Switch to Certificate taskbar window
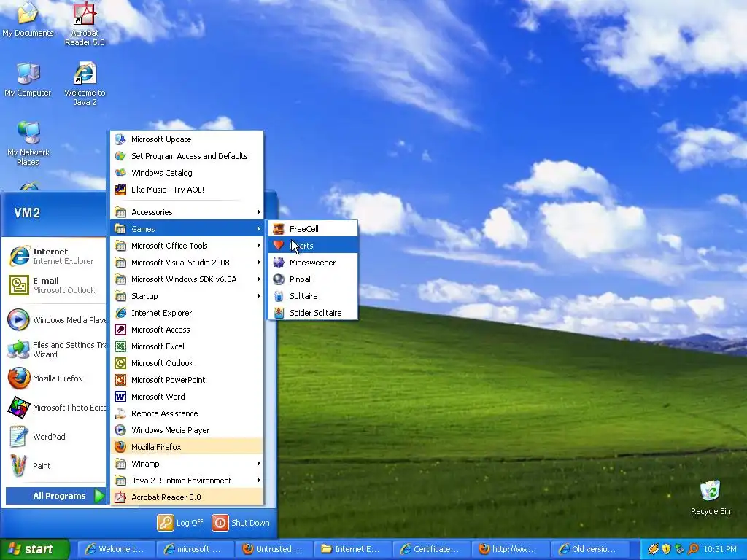This screenshot has height=560, width=747. (x=432, y=550)
